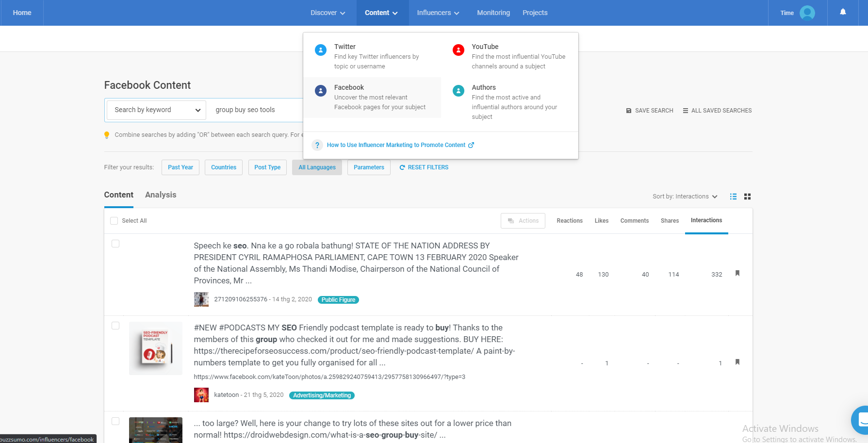The height and width of the screenshot is (443, 868).
Task: Click RESET FILTERS
Action: (x=424, y=167)
